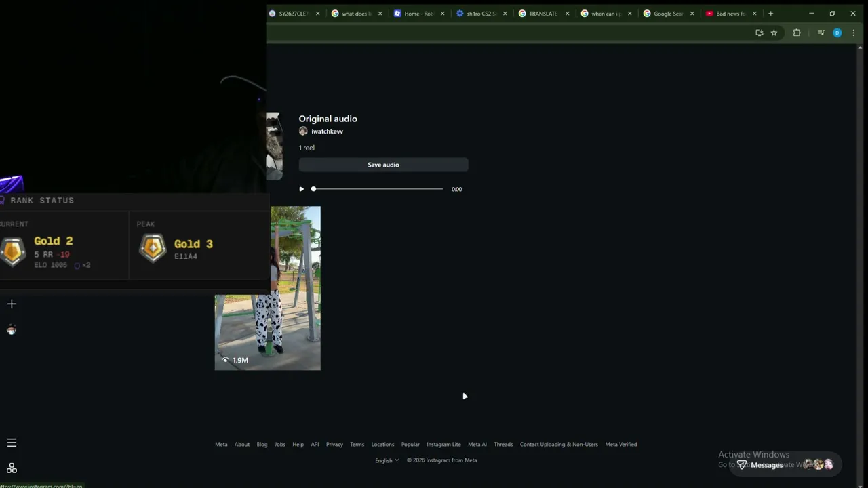Play the original audio preview
The width and height of the screenshot is (868, 488).
click(302, 189)
